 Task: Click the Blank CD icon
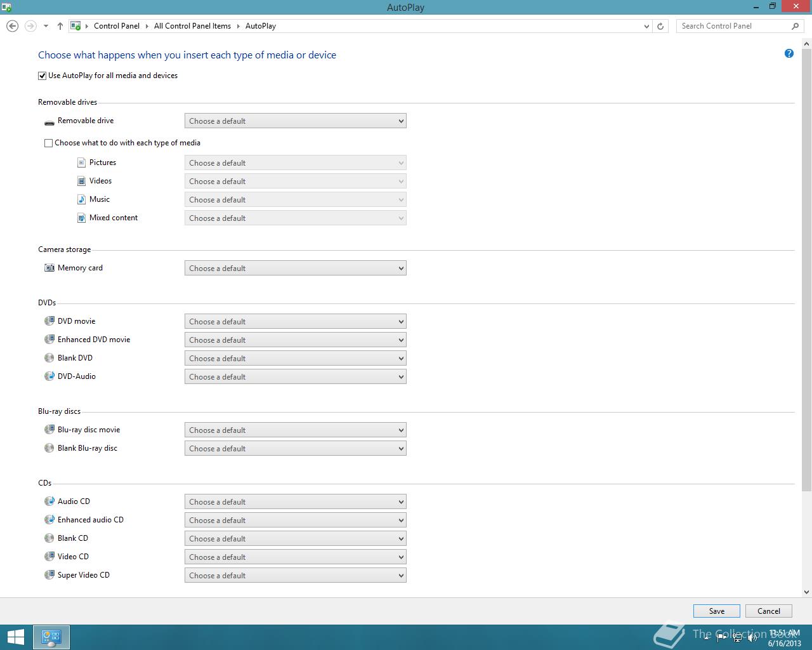point(49,538)
